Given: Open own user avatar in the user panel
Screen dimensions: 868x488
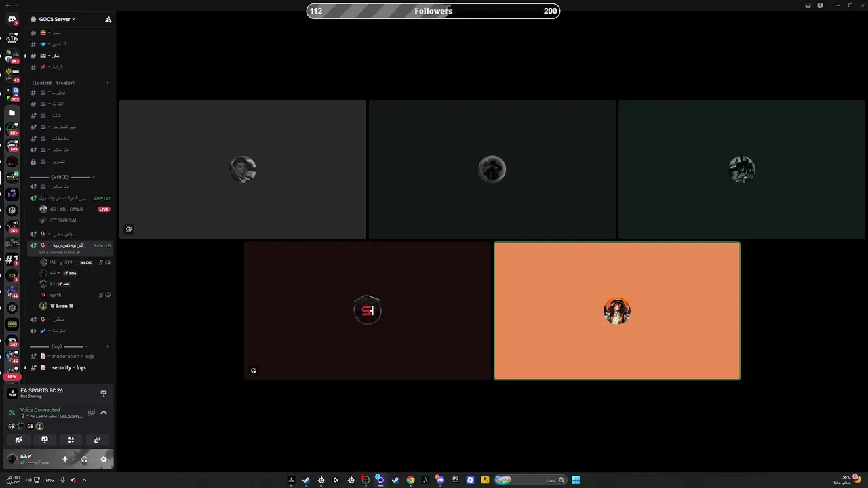Looking at the screenshot, I should tap(12, 460).
